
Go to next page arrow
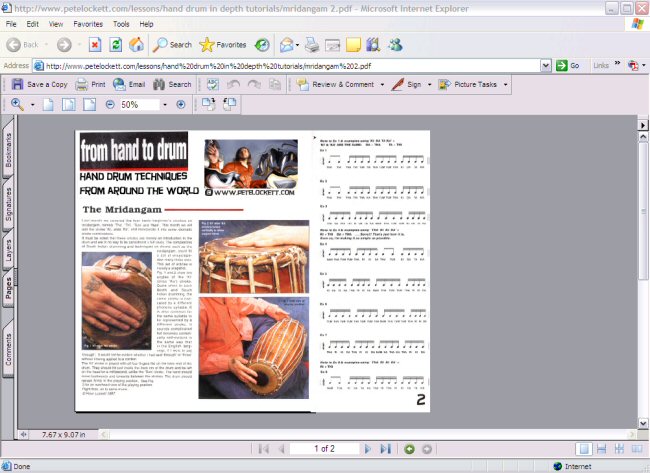pyautogui.click(x=368, y=449)
